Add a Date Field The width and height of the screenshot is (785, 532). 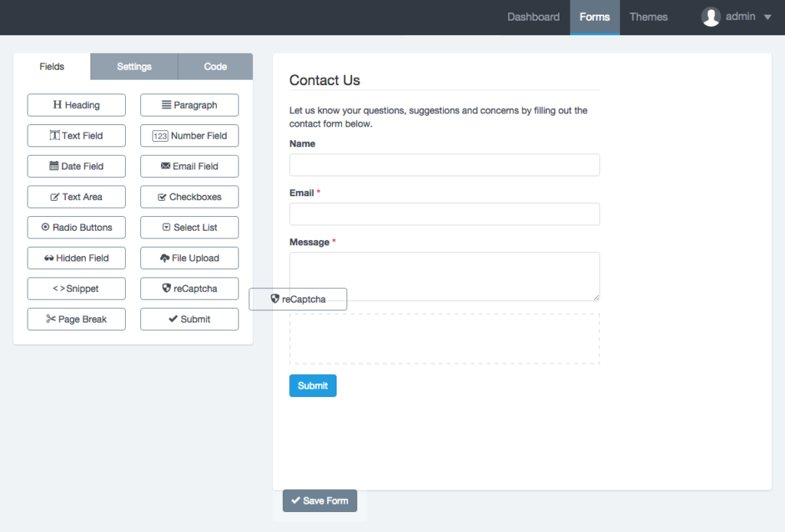point(76,166)
